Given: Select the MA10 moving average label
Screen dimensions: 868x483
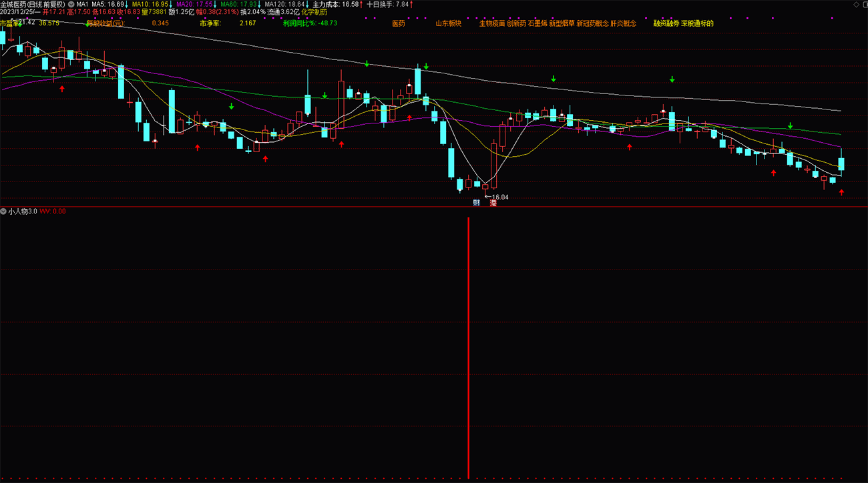Looking at the screenshot, I should click(150, 4).
